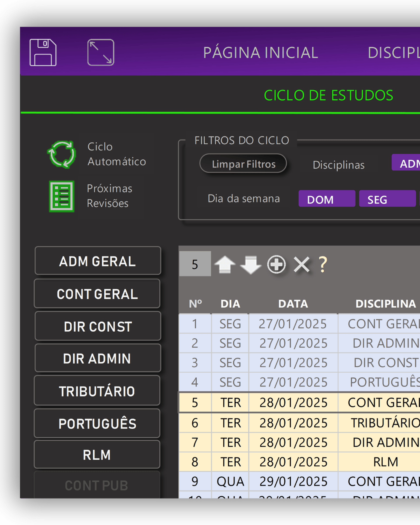420x525 pixels.
Task: Toggle the SEG weekday filter
Action: coord(387,199)
